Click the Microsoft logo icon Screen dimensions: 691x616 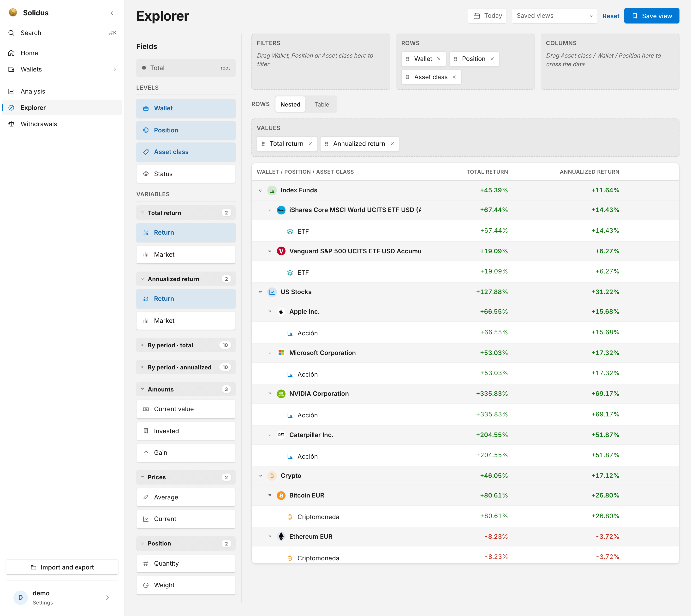pyautogui.click(x=281, y=353)
